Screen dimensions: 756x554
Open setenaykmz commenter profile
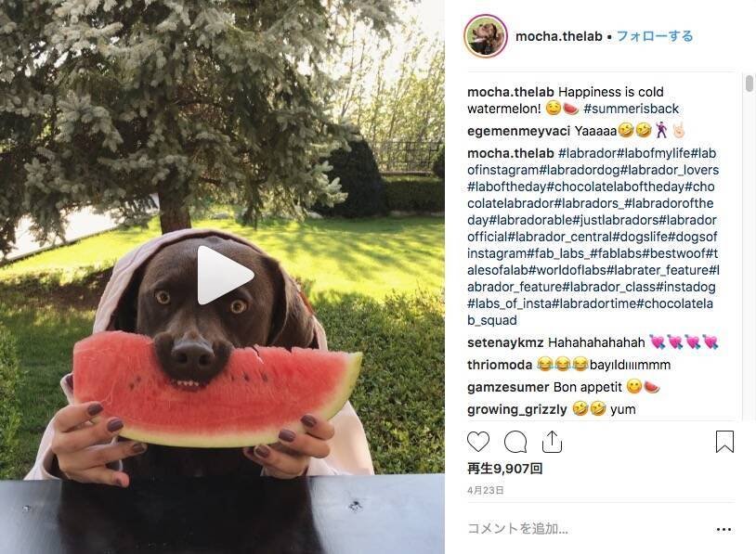coord(506,342)
